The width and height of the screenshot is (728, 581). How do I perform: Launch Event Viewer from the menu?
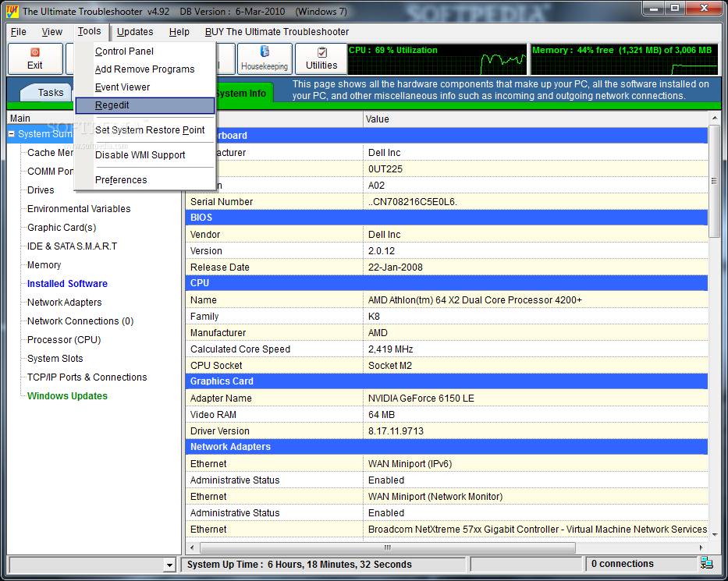145,87
